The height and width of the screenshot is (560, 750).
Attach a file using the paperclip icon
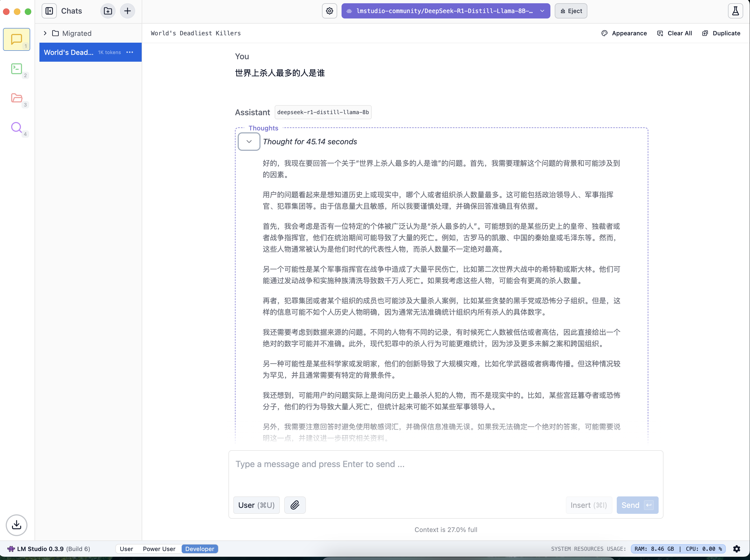point(295,505)
